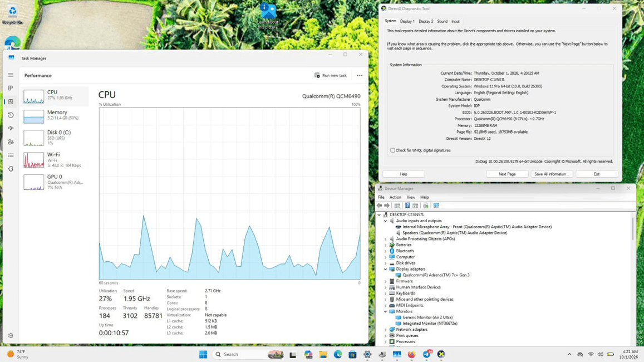Select Wi-Fi performance entry

(55, 160)
